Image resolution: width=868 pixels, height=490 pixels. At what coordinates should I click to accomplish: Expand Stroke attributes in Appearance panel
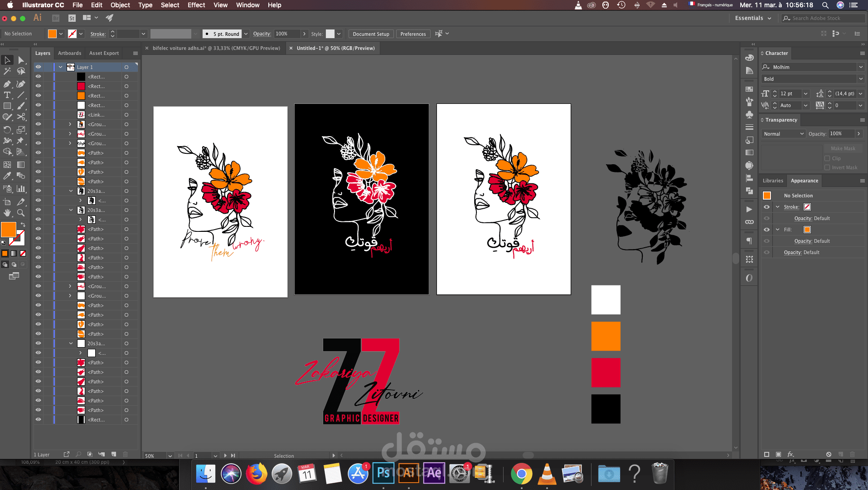[778, 207]
